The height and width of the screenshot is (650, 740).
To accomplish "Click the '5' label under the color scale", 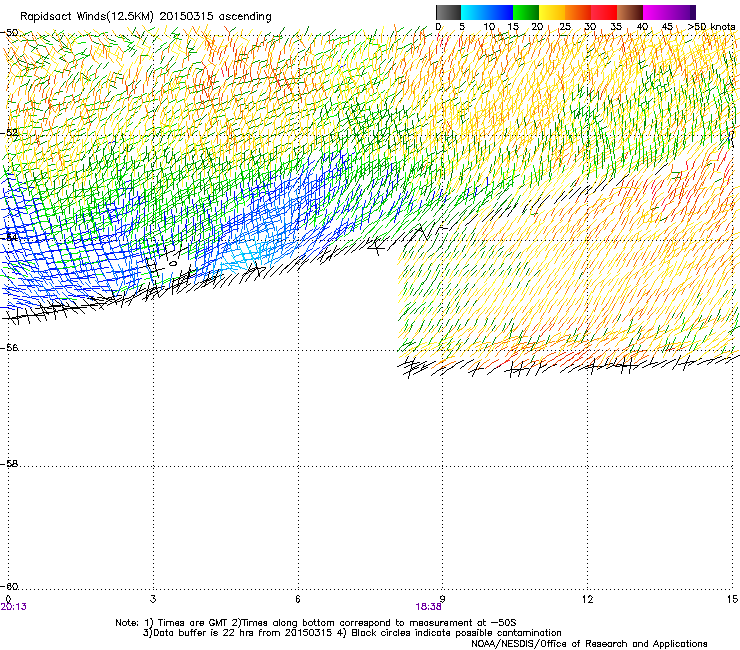I will pos(462,27).
